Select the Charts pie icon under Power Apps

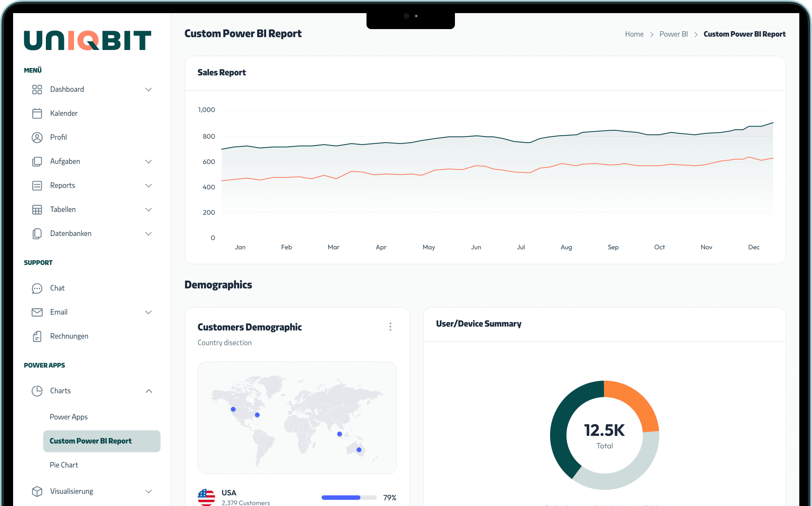click(x=37, y=391)
